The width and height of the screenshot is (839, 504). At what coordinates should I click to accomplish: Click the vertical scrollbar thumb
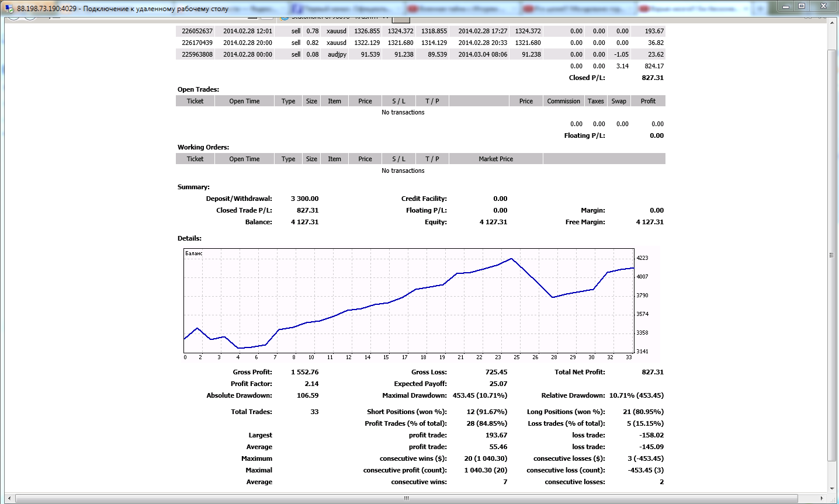coord(832,255)
